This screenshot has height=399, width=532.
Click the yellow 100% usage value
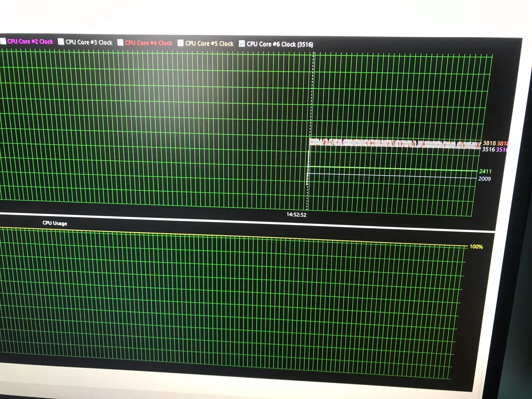click(476, 247)
